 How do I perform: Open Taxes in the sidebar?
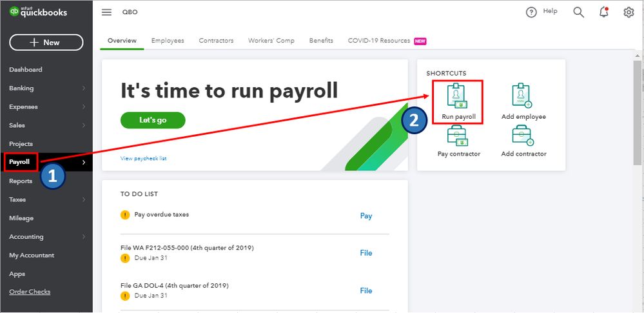17,200
